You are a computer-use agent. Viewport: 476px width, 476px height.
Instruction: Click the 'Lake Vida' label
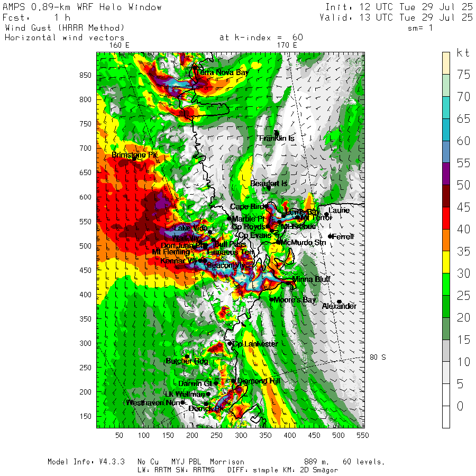(191, 228)
